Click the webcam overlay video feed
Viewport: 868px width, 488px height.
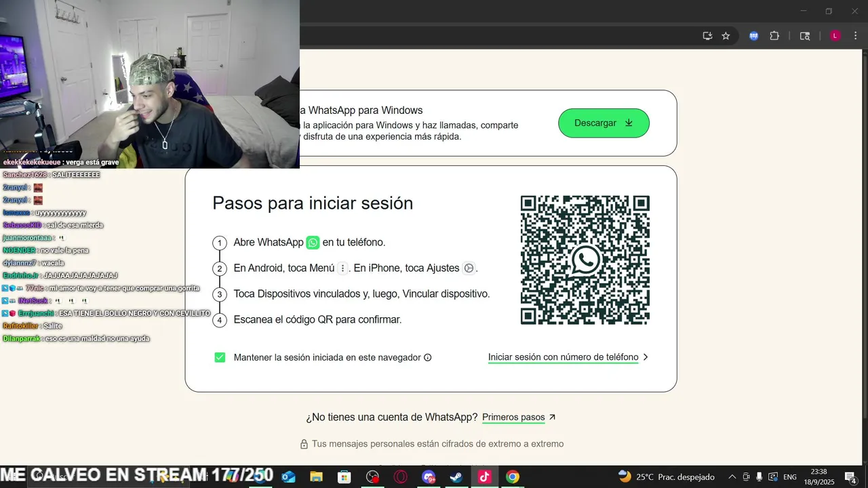[x=150, y=84]
